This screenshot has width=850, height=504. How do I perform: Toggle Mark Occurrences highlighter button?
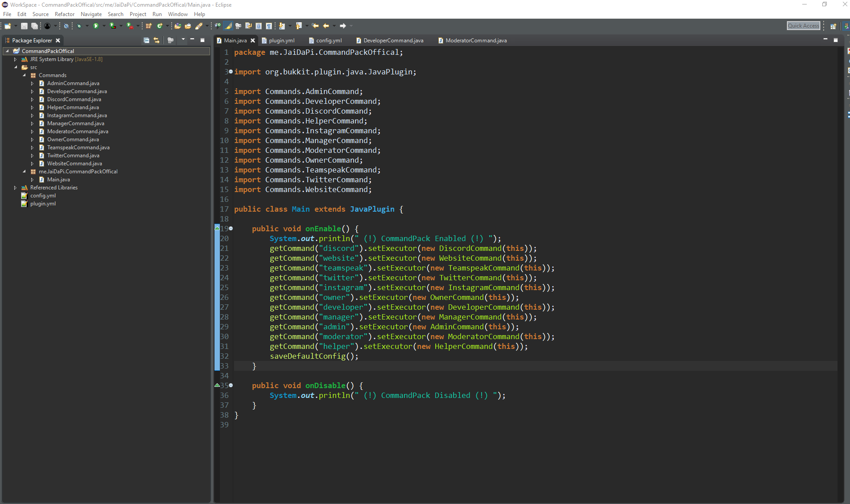pos(228,26)
